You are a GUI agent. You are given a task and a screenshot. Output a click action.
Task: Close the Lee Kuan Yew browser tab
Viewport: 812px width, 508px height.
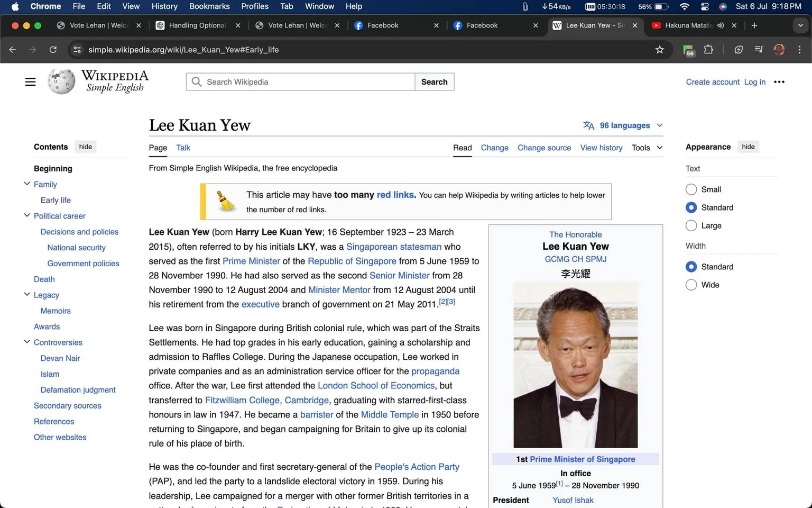635,25
